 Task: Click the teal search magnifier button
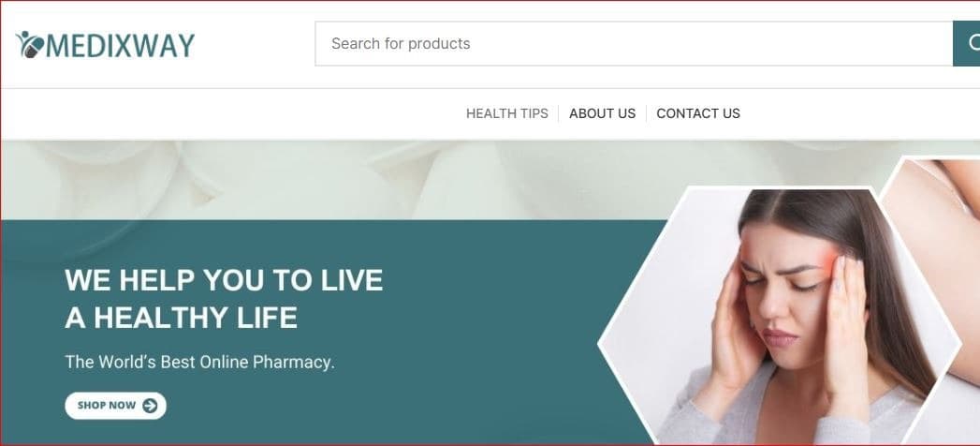click(x=968, y=43)
